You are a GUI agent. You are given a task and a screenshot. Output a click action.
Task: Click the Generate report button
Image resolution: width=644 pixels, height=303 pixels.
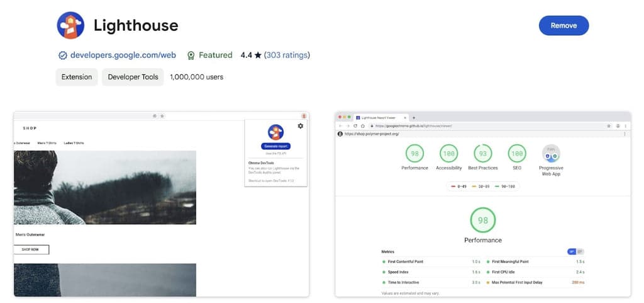click(275, 146)
